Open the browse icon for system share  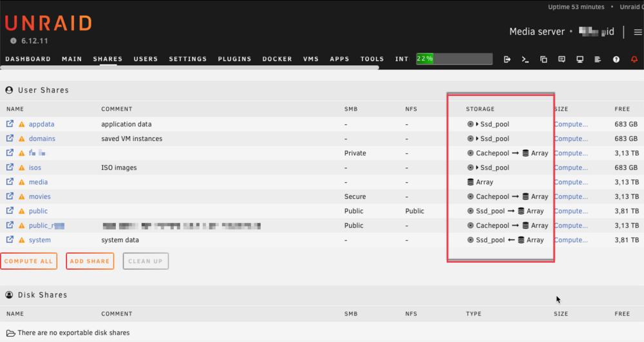pos(10,240)
